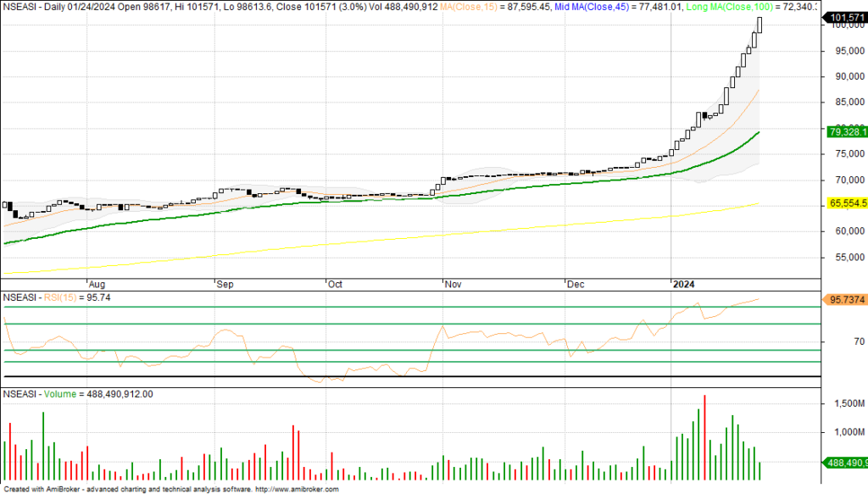
Task: Click the 101,571 last price tag
Action: (x=846, y=17)
